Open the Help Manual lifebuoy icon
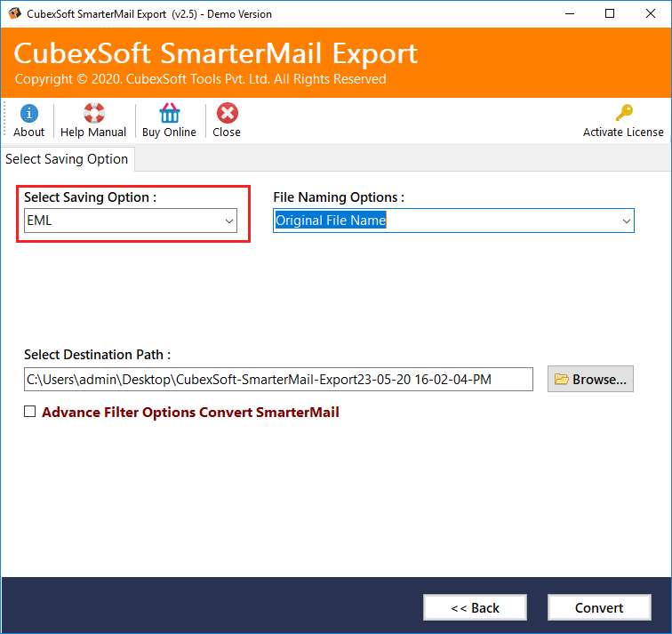 93,113
